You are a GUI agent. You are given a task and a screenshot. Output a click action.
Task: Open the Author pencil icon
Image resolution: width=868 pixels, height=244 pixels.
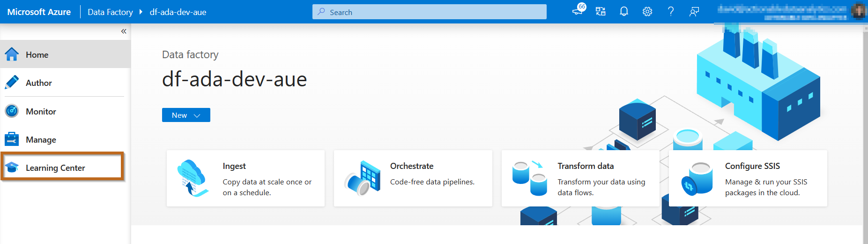click(12, 83)
